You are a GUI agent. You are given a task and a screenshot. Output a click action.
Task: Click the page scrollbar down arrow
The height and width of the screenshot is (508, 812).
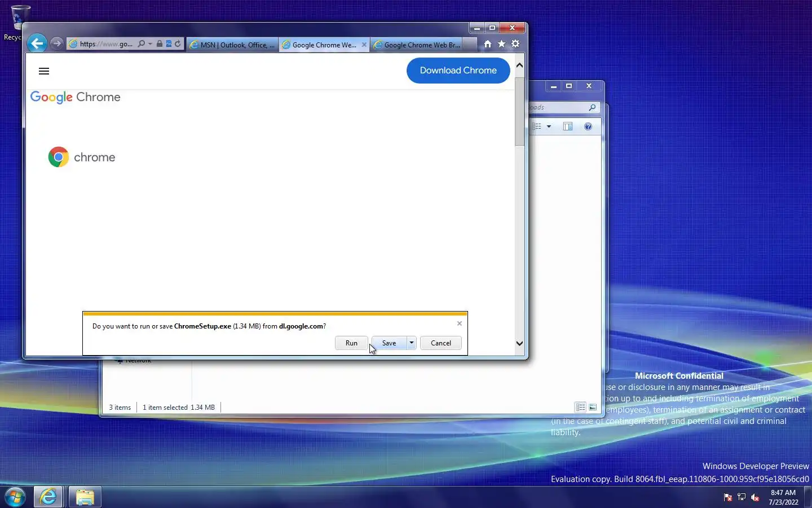tap(520, 343)
